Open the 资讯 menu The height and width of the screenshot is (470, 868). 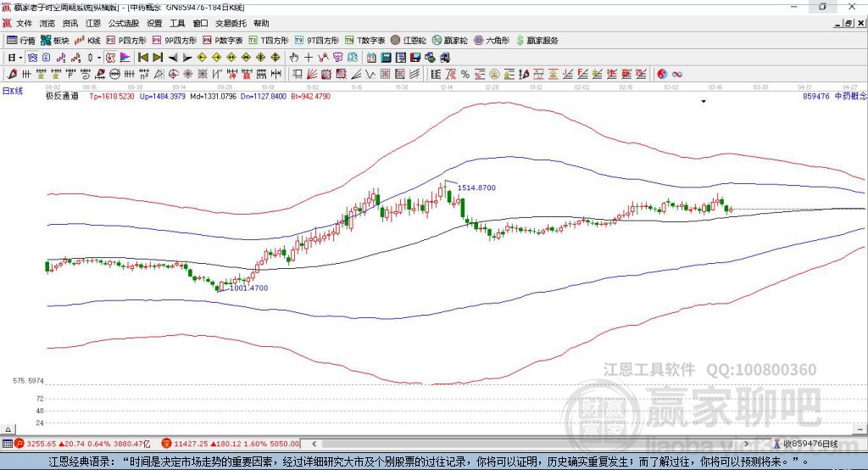pos(70,23)
